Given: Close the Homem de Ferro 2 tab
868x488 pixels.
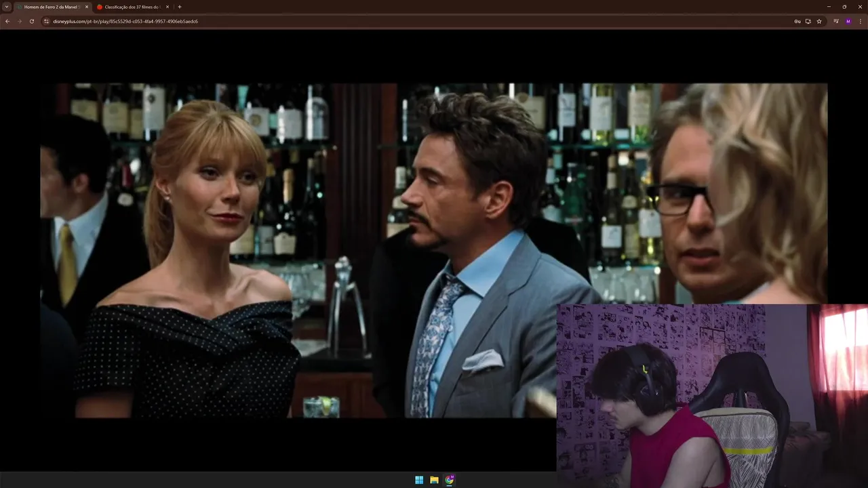Looking at the screenshot, I should coord(87,7).
